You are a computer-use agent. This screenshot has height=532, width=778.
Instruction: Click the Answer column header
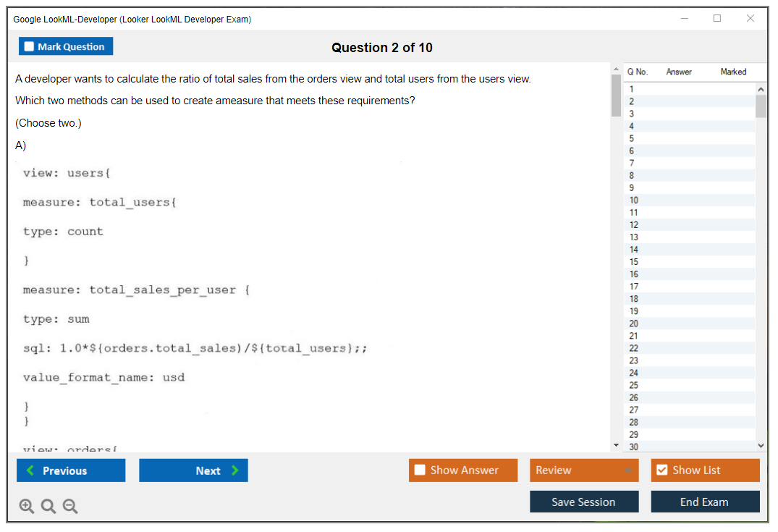pos(679,72)
